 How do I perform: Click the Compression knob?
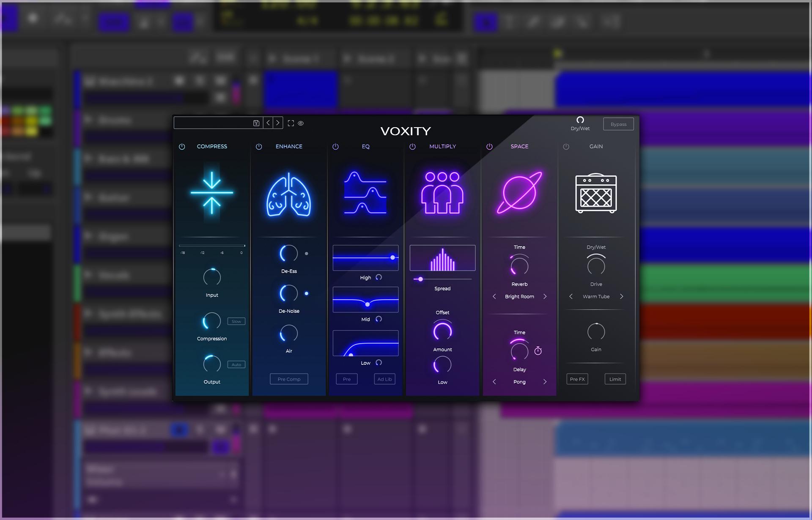[x=212, y=321]
